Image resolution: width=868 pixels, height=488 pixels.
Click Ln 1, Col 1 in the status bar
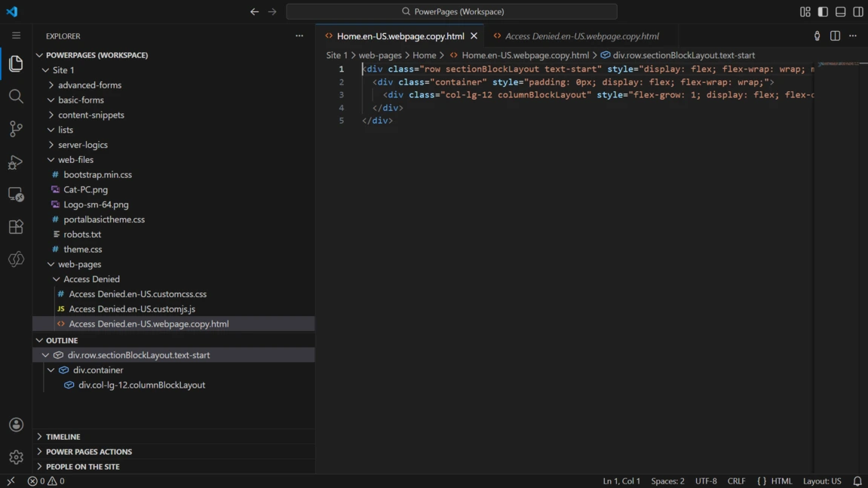click(621, 480)
